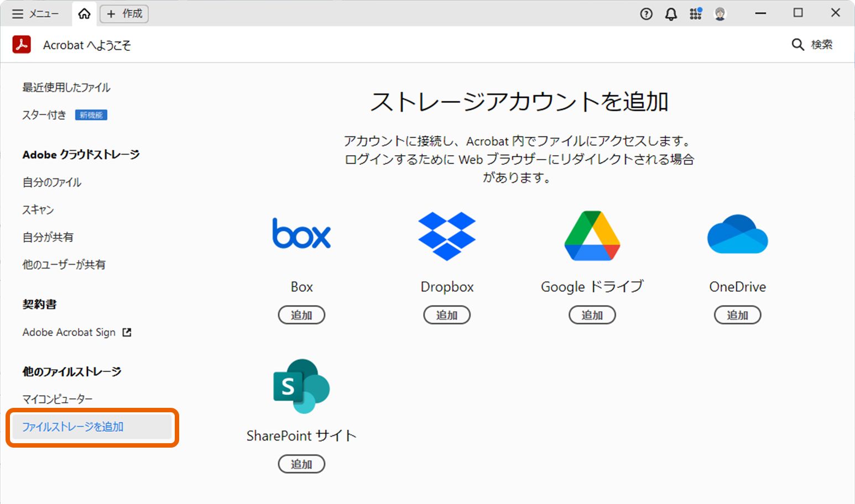Click the Box logo icon
The image size is (855, 504).
302,234
